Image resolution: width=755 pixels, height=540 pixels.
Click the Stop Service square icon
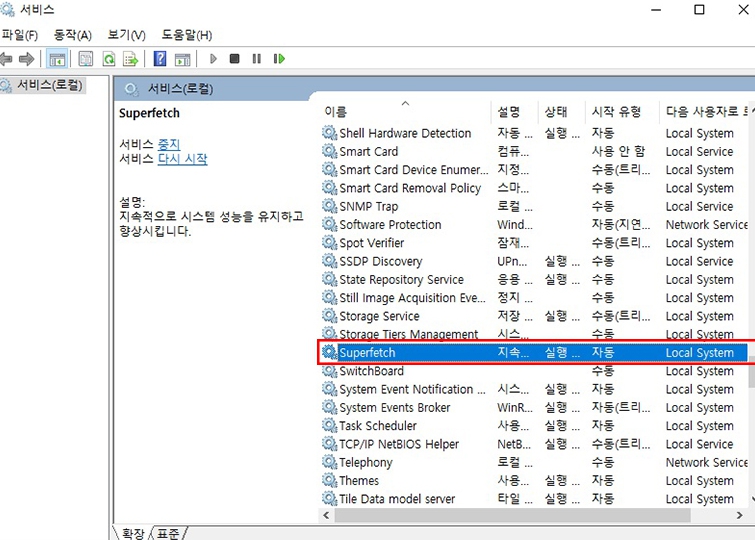tap(234, 59)
